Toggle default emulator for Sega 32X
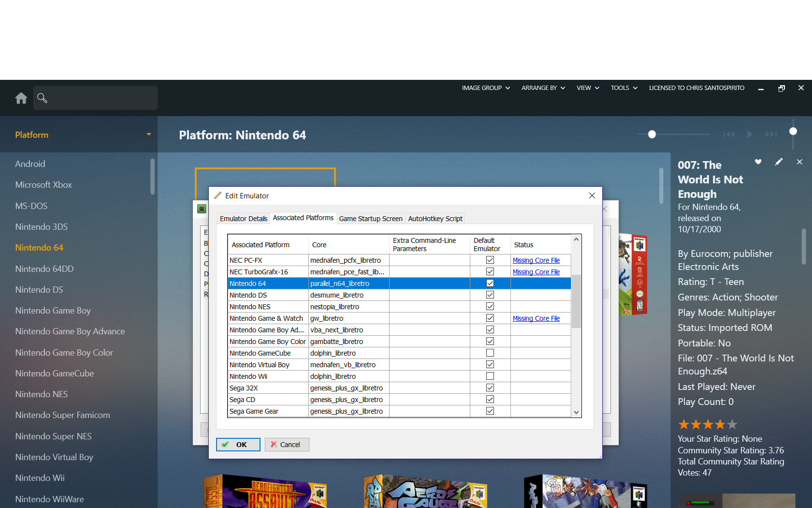Image resolution: width=812 pixels, height=508 pixels. click(x=490, y=388)
